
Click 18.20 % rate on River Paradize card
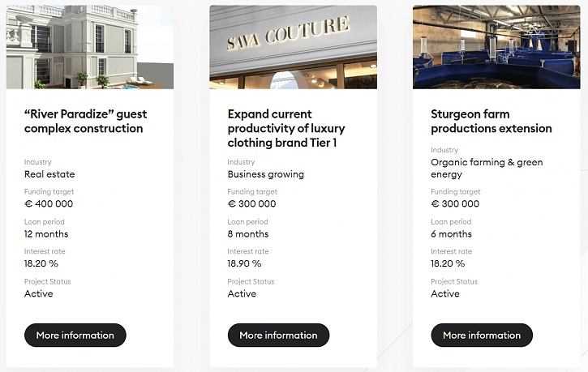41,263
